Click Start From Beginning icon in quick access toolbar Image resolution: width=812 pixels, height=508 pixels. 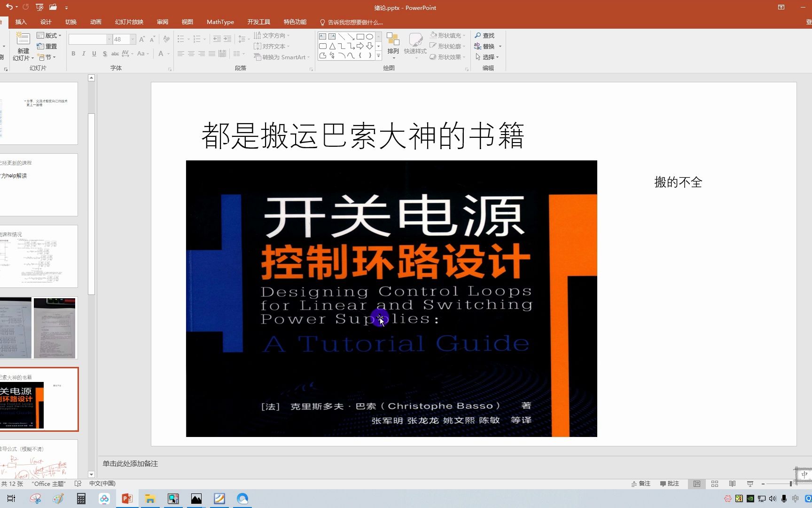point(39,7)
